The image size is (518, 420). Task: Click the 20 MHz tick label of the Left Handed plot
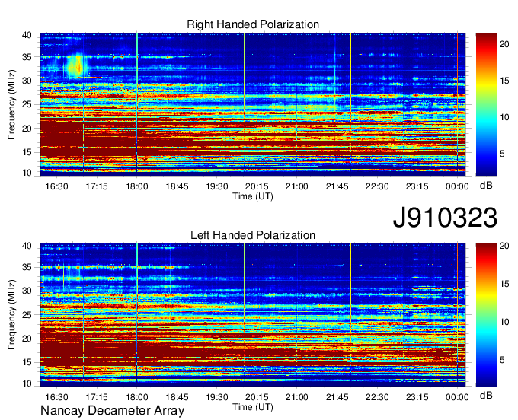click(27, 339)
